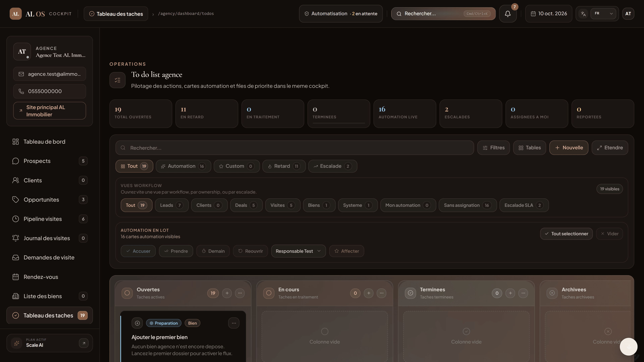644x362 pixels.
Task: Click the Nouvelle button
Action: [569, 148]
